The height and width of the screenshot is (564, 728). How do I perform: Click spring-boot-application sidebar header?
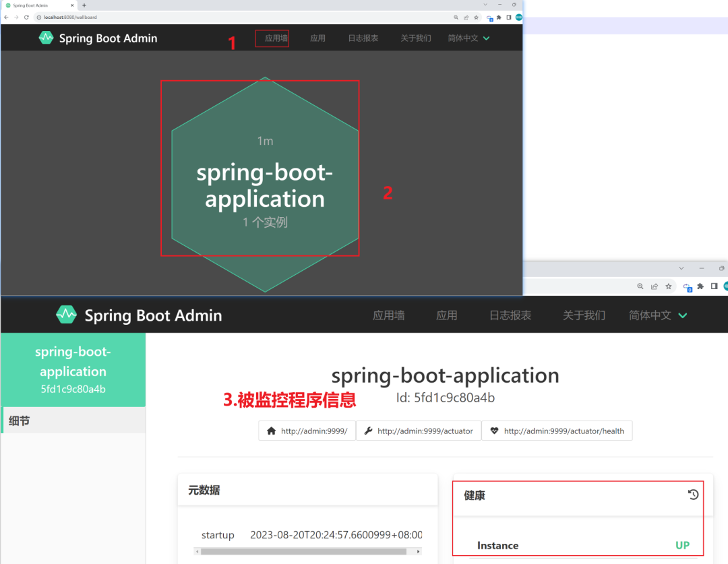pyautogui.click(x=73, y=369)
